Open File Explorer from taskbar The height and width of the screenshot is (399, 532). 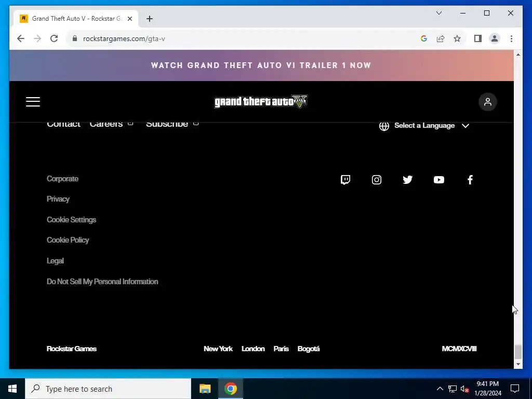pyautogui.click(x=205, y=389)
